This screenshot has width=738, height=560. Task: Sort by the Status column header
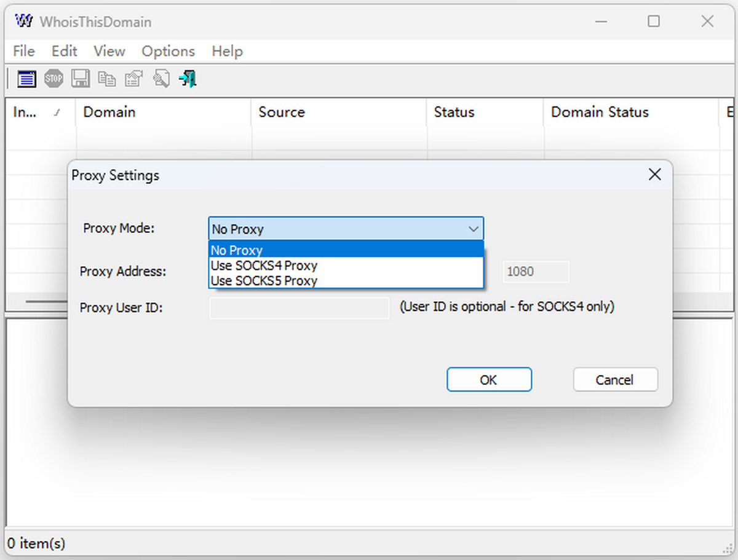coord(485,112)
